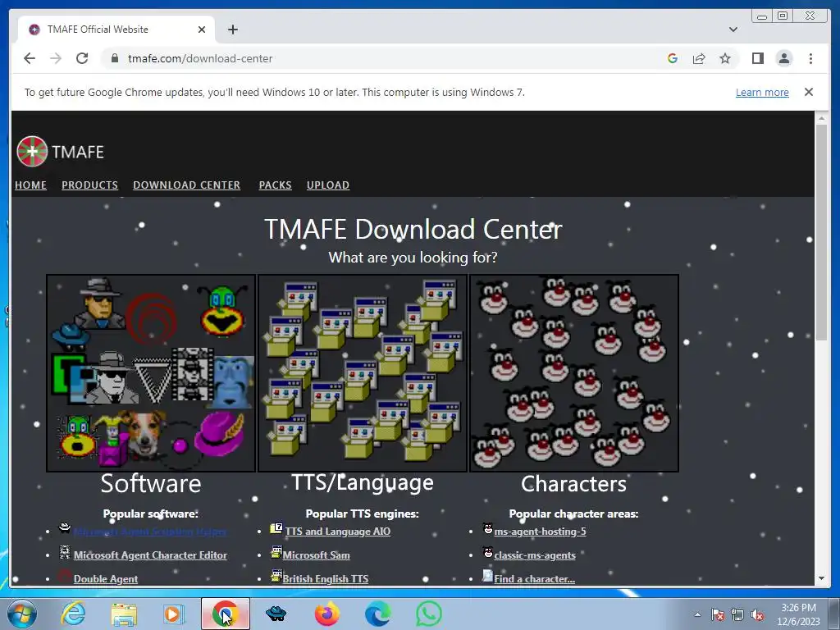The width and height of the screenshot is (840, 630).
Task: Open the Chrome three-dot menu
Action: point(810,58)
